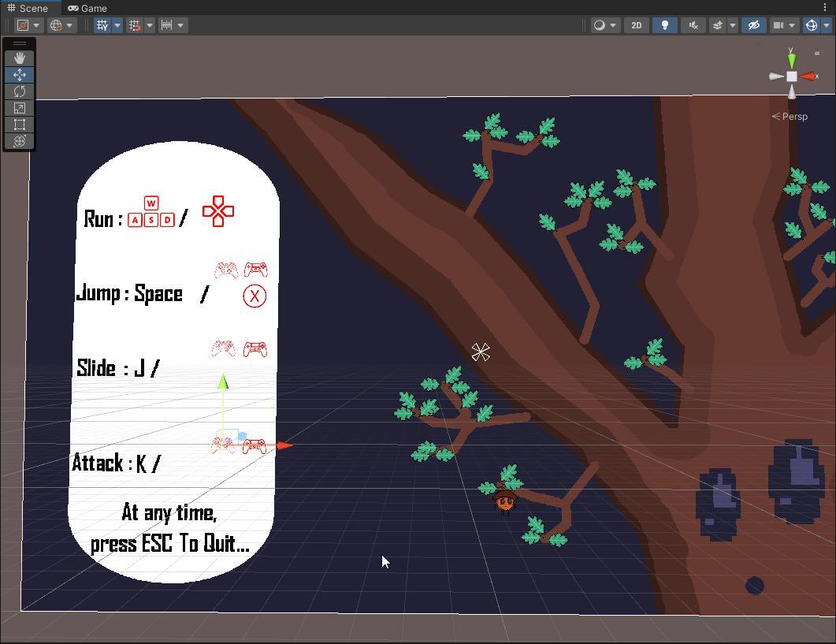Select the Hand view tool

pyautogui.click(x=20, y=58)
